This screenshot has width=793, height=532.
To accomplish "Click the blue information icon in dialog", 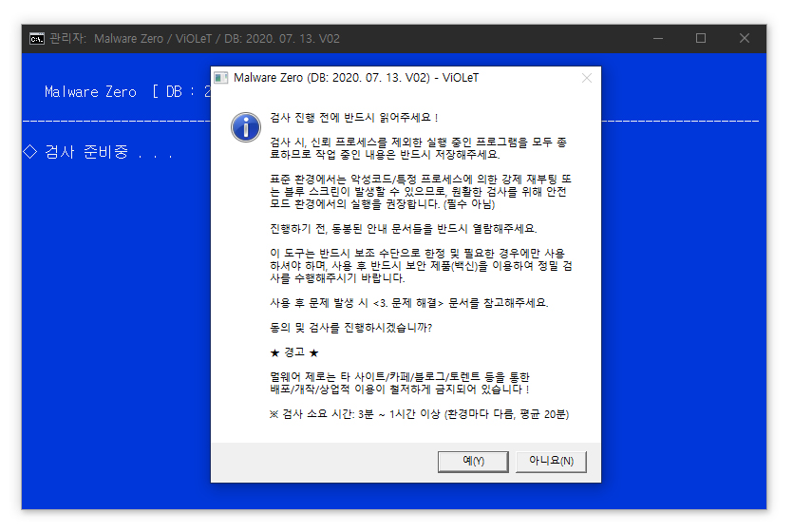I will pos(246,127).
